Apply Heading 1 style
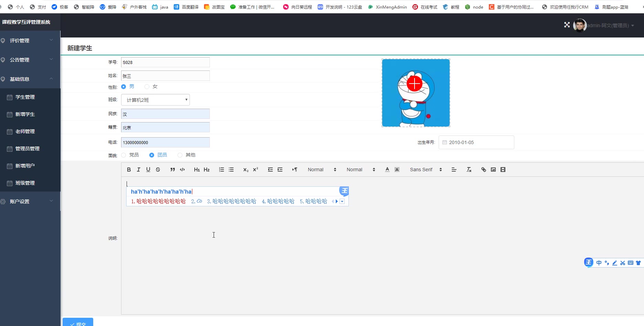The width and height of the screenshot is (644, 326). pos(197,170)
